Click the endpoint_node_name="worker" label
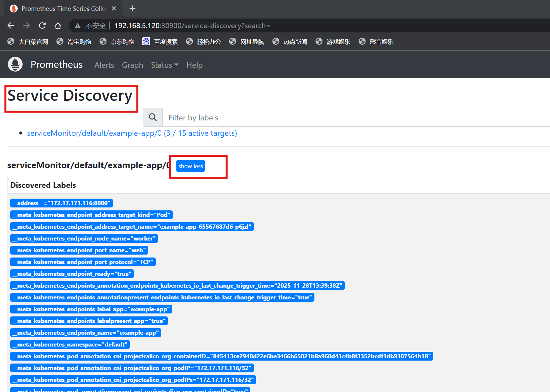 pos(84,239)
